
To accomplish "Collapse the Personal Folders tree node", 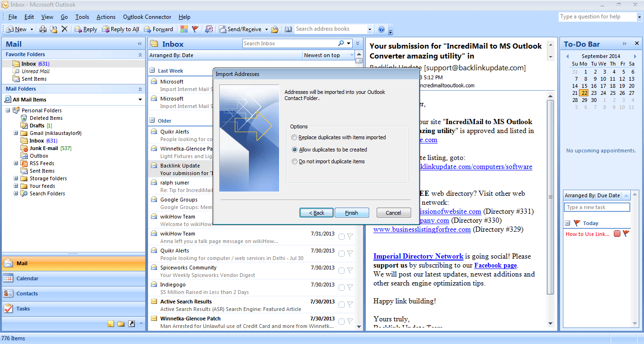I will tap(8, 110).
